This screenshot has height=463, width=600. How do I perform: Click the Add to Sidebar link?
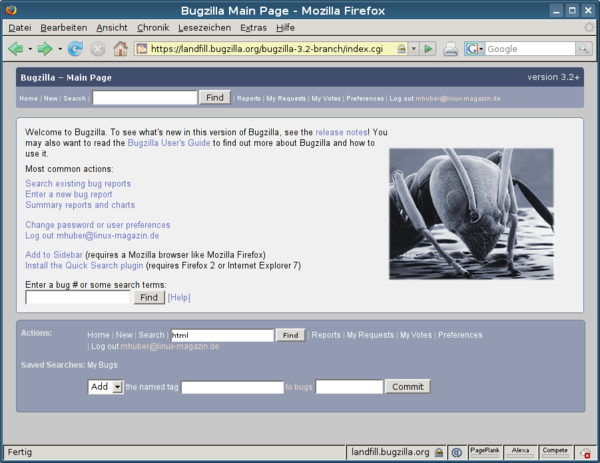click(x=54, y=254)
